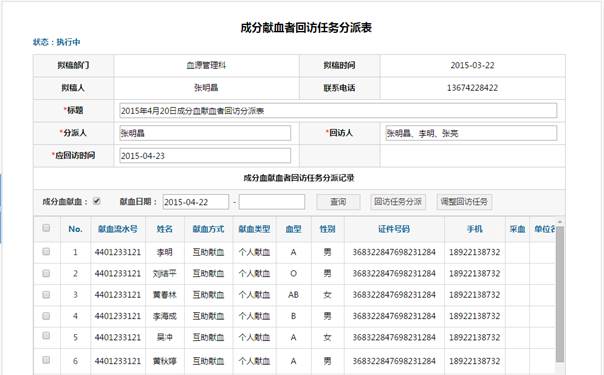Check the row checkbox for 李明
This screenshot has width=604, height=375.
coord(46,251)
